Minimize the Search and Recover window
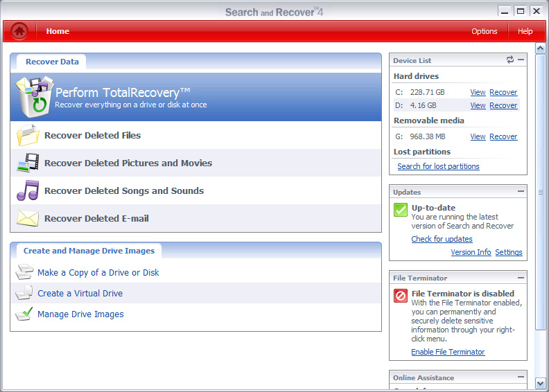549x392 pixels. (x=505, y=11)
